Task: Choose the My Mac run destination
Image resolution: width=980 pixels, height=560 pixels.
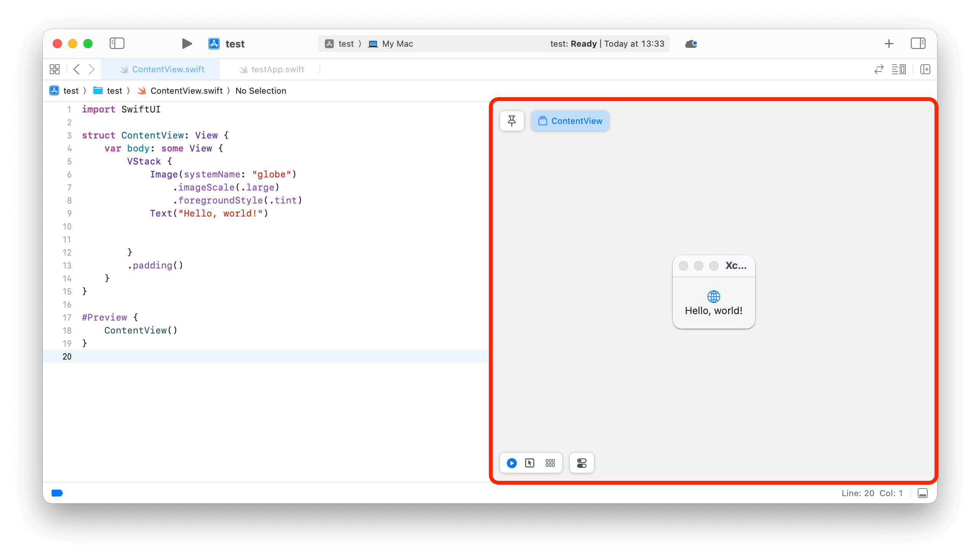Action: (x=391, y=44)
